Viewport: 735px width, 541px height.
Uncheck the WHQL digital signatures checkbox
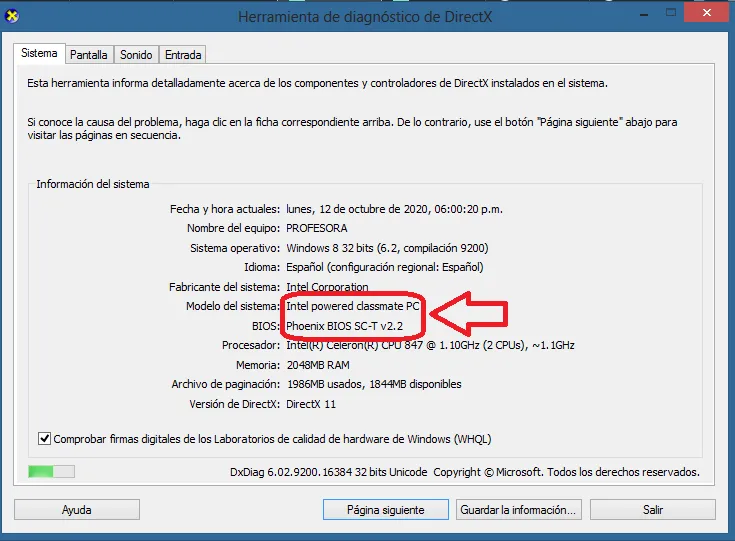tap(44, 438)
